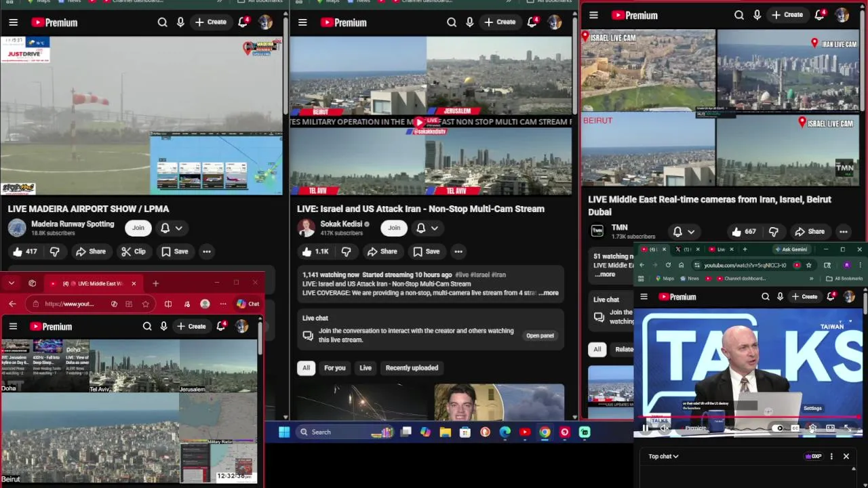Open Madeira Runway Spotting channel avatar
Viewport: 868px width, 488px height.
[x=17, y=228]
